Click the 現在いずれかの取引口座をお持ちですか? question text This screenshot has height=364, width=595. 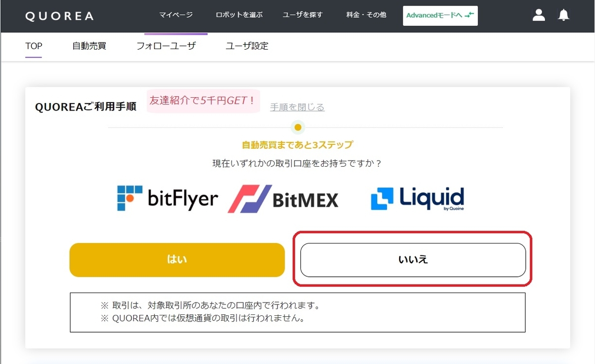(x=297, y=163)
